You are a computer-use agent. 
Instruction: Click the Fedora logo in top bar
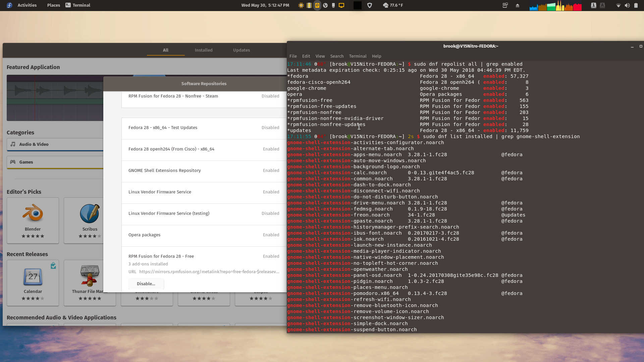pyautogui.click(x=9, y=5)
